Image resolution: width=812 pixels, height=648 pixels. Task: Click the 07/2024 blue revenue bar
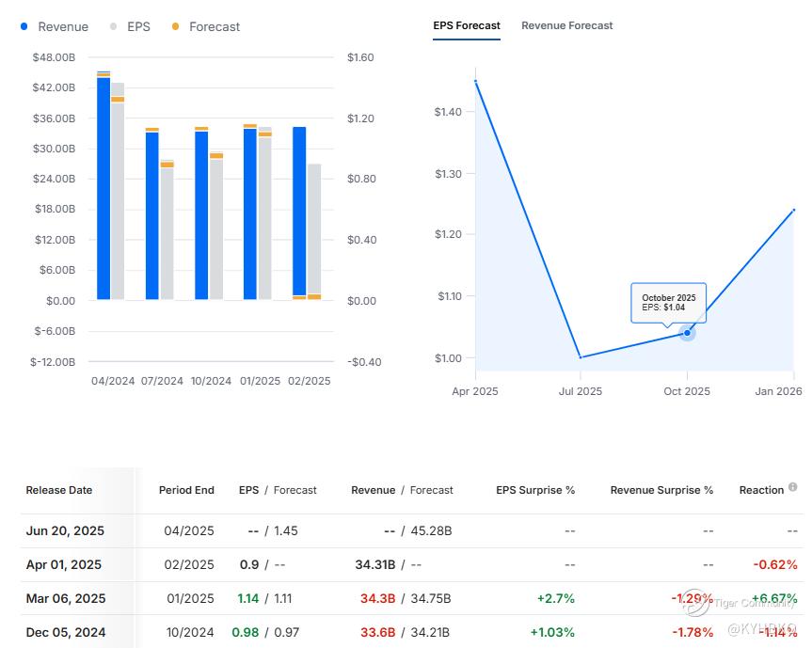point(152,215)
